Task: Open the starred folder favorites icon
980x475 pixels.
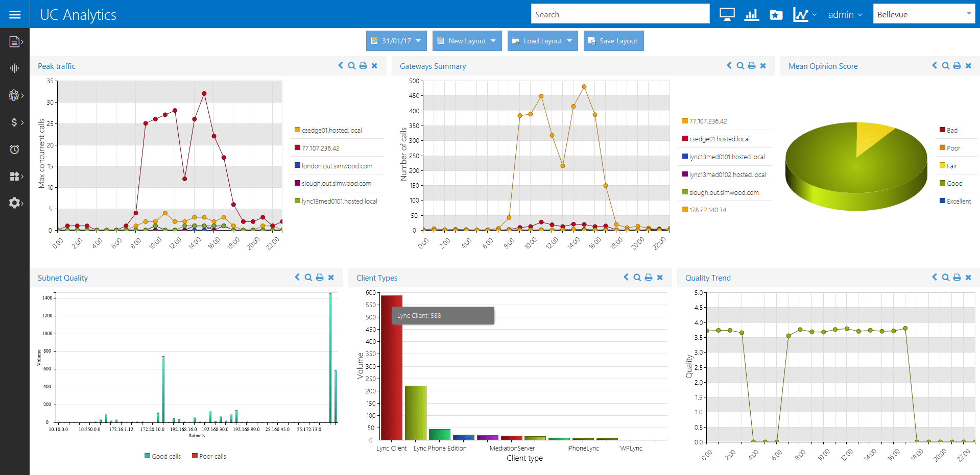Action: (776, 15)
